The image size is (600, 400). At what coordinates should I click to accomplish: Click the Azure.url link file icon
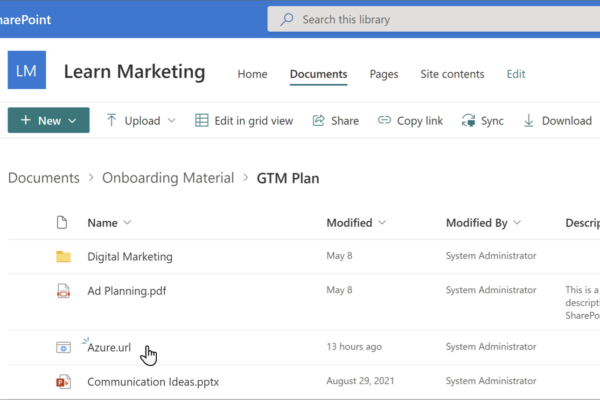(x=64, y=347)
